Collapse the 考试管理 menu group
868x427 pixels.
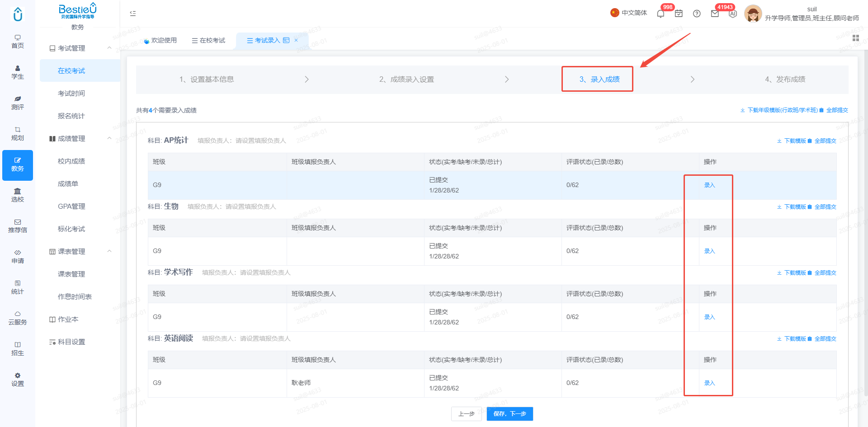pyautogui.click(x=109, y=48)
